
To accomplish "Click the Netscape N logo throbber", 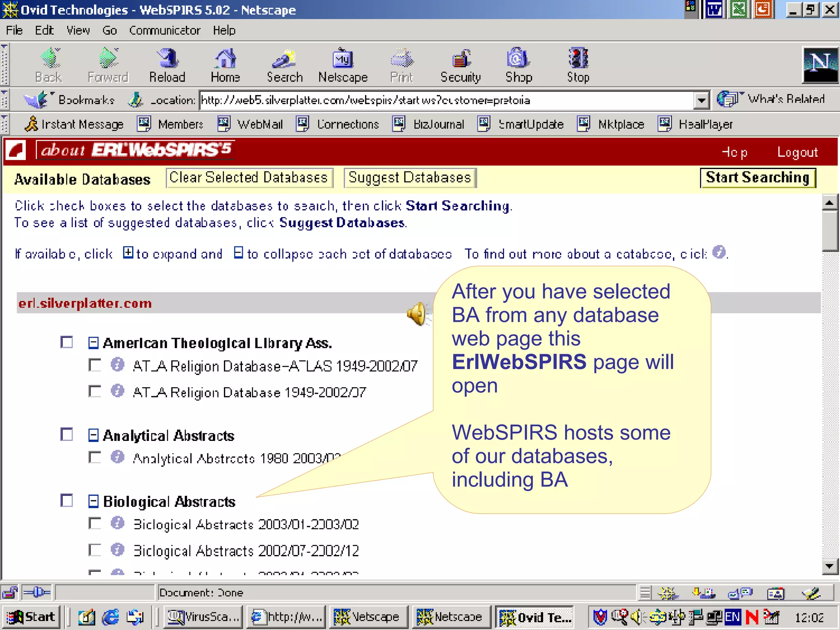I will 820,65.
